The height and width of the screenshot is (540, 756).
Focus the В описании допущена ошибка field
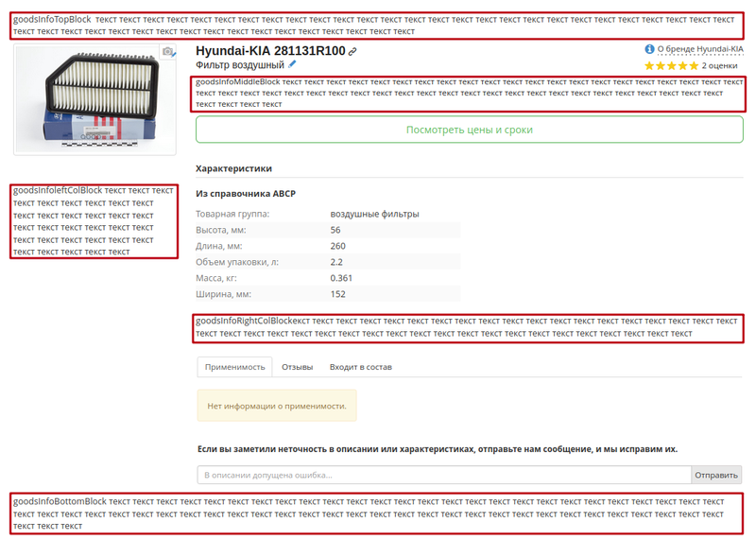[x=443, y=475]
